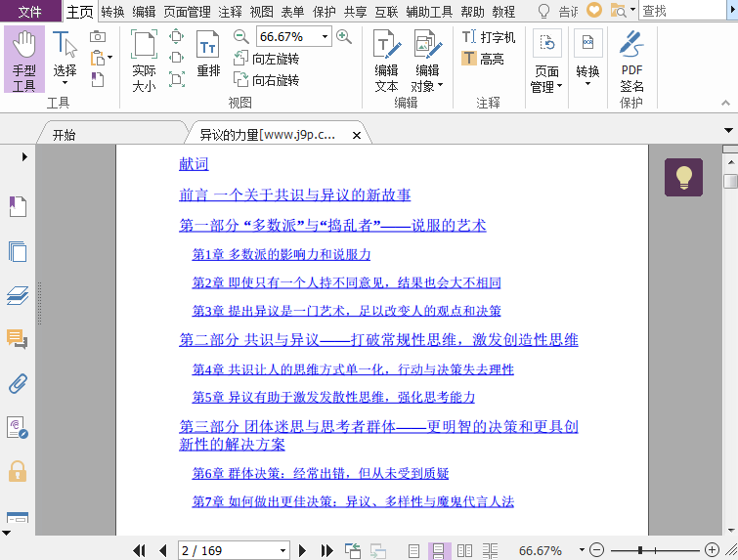Screen dimensions: 738x560
Task: Switch to the Edit (编辑) ribbon tab
Action: point(144,12)
